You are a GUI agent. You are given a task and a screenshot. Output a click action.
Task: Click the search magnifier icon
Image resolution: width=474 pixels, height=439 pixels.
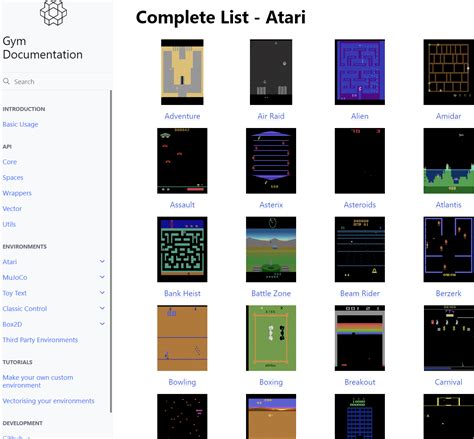pos(6,81)
